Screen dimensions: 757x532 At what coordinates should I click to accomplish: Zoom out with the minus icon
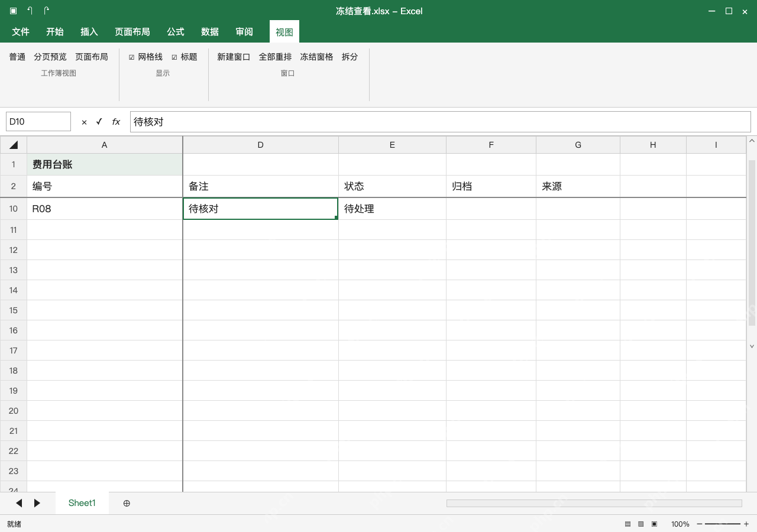[x=700, y=524]
